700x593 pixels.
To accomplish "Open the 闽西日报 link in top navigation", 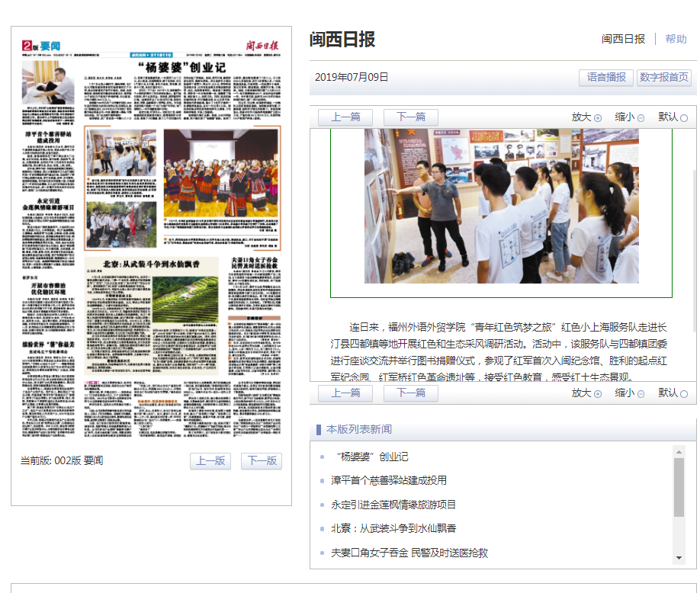I will pos(623,39).
